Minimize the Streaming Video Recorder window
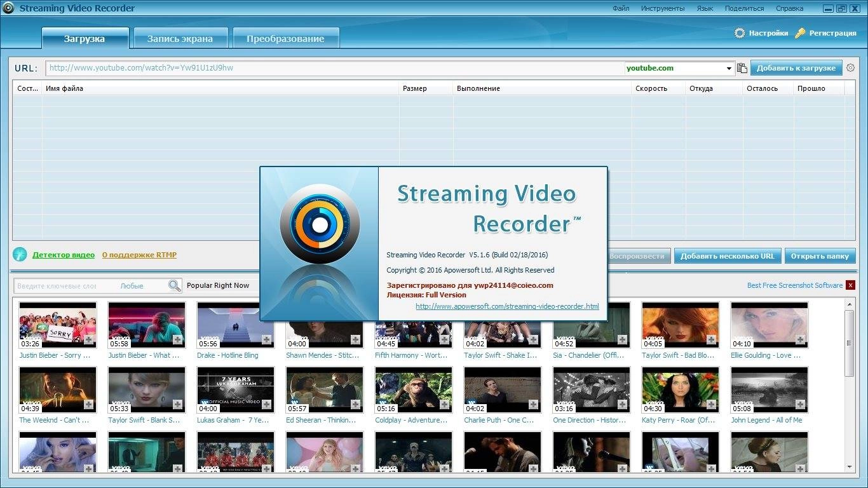 (x=827, y=8)
